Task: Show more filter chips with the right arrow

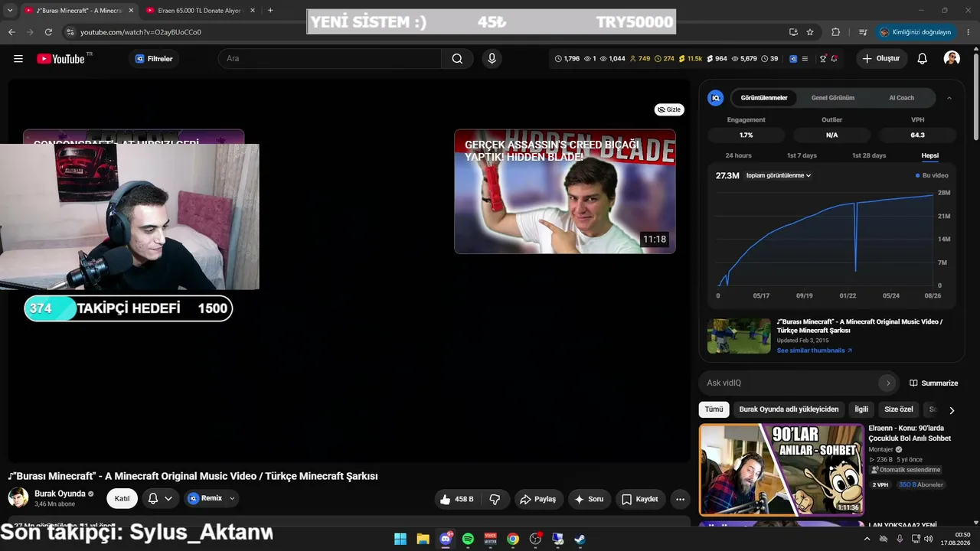Action: pyautogui.click(x=952, y=410)
